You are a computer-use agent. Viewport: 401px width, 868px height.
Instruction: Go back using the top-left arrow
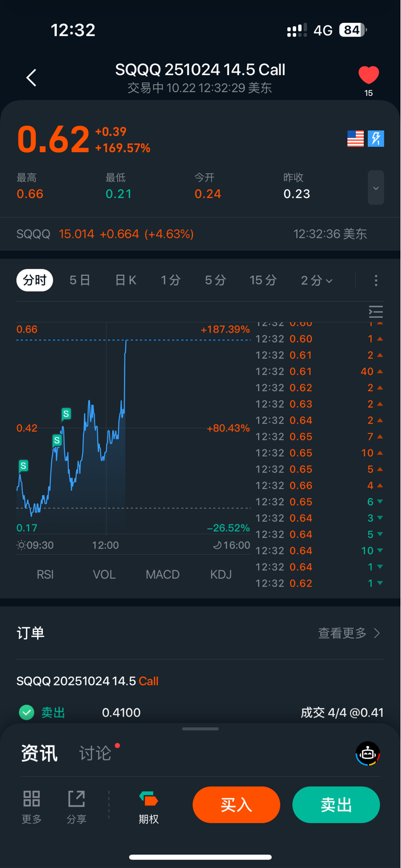click(31, 78)
